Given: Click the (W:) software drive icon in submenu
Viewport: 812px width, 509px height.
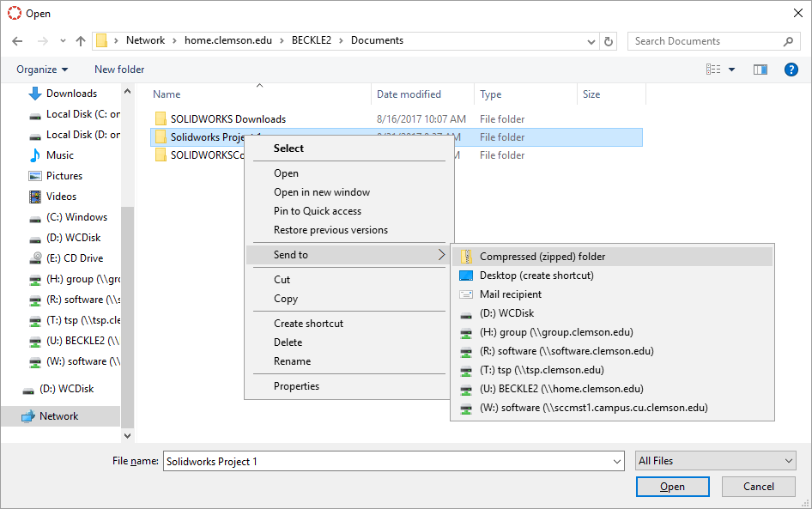Looking at the screenshot, I should click(466, 409).
